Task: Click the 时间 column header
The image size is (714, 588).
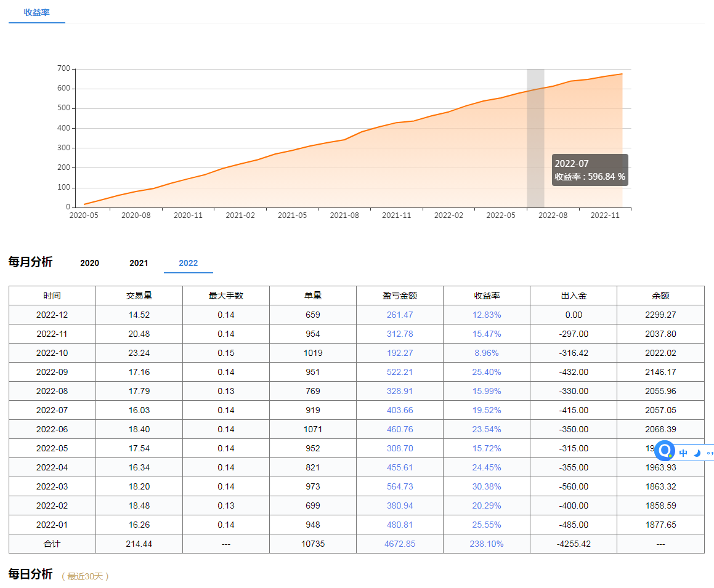Action: click(52, 296)
